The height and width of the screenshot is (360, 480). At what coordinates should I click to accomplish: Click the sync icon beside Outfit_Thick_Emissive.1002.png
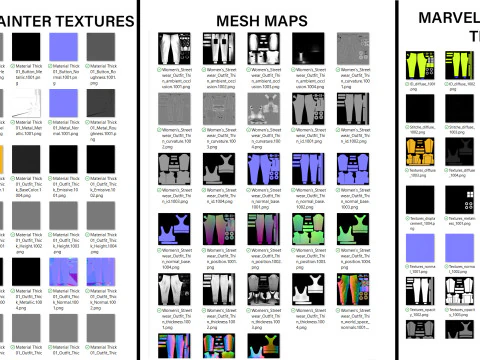88,179
